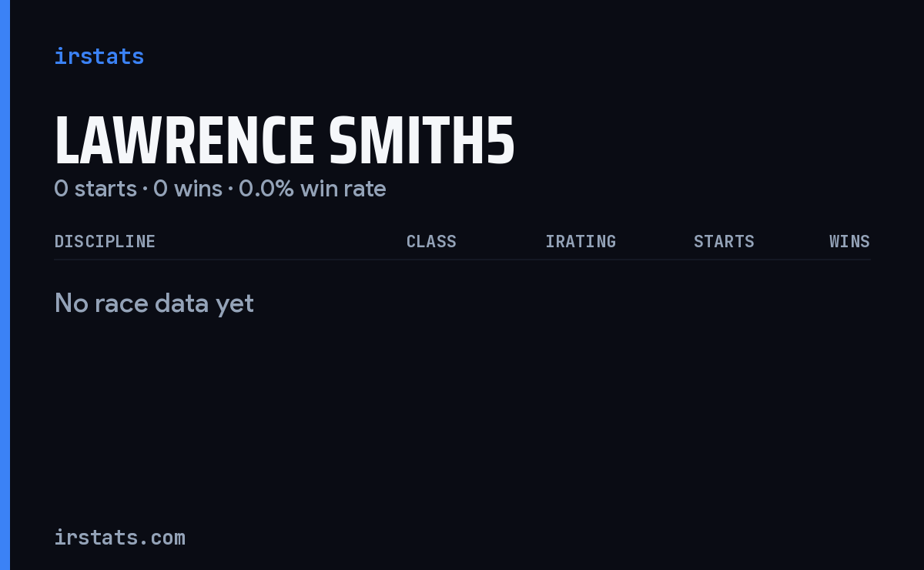Sort by the IRATING column header
This screenshot has height=570, width=924.
(581, 241)
